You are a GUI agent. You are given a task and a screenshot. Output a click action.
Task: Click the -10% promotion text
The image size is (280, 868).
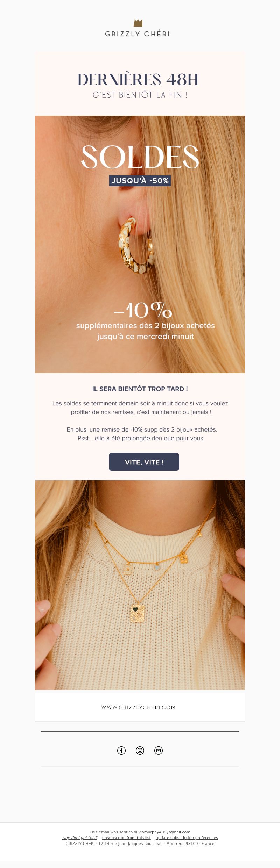tap(143, 310)
